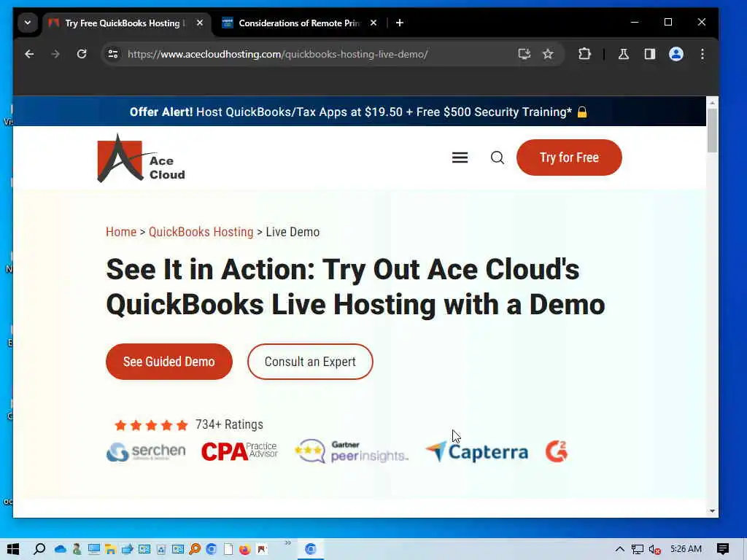
Task: Open the Extensions puzzle icon
Action: pos(584,54)
